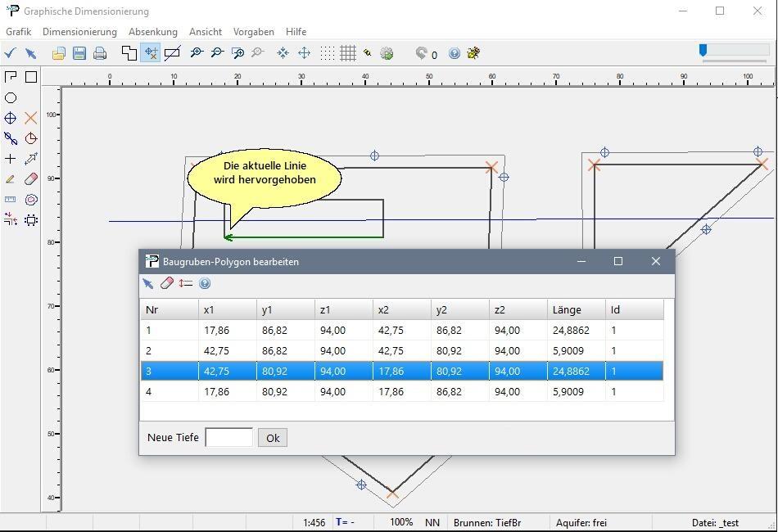Open the Grafik menu
Image resolution: width=778 pixels, height=532 pixels.
pyautogui.click(x=18, y=32)
